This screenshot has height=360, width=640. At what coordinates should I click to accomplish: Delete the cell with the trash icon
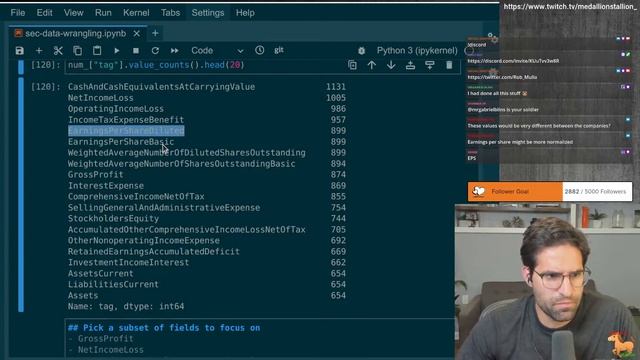(449, 65)
